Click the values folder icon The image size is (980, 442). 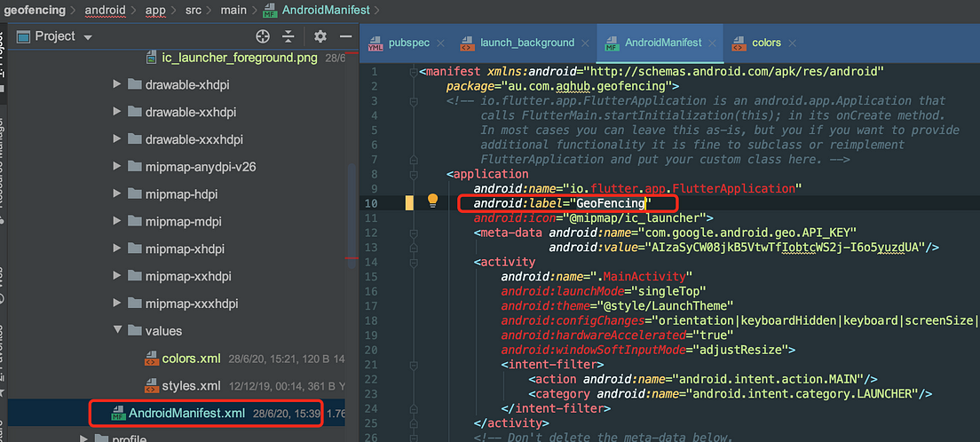pyautogui.click(x=134, y=330)
